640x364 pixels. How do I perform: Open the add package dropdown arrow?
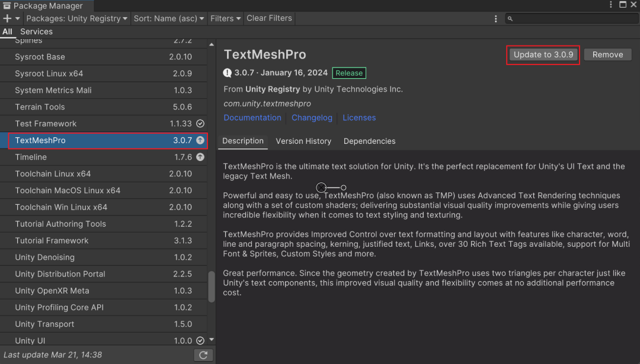18,18
